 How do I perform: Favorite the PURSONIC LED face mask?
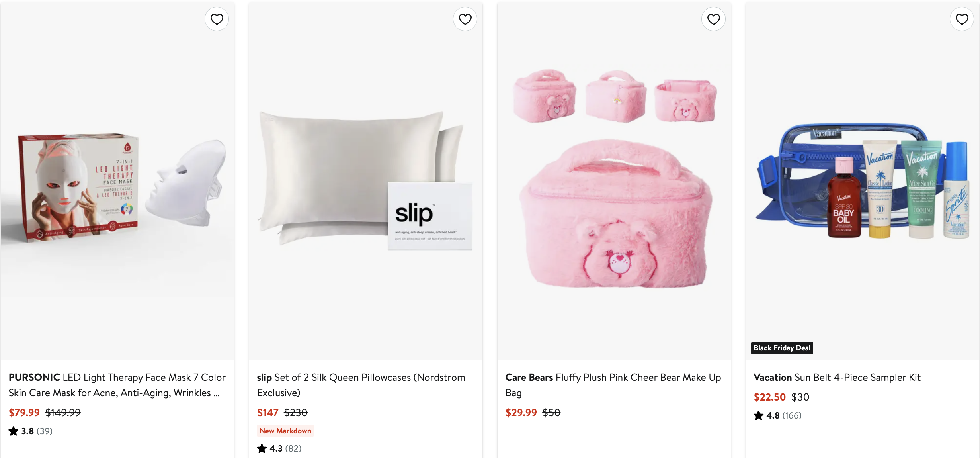[217, 19]
